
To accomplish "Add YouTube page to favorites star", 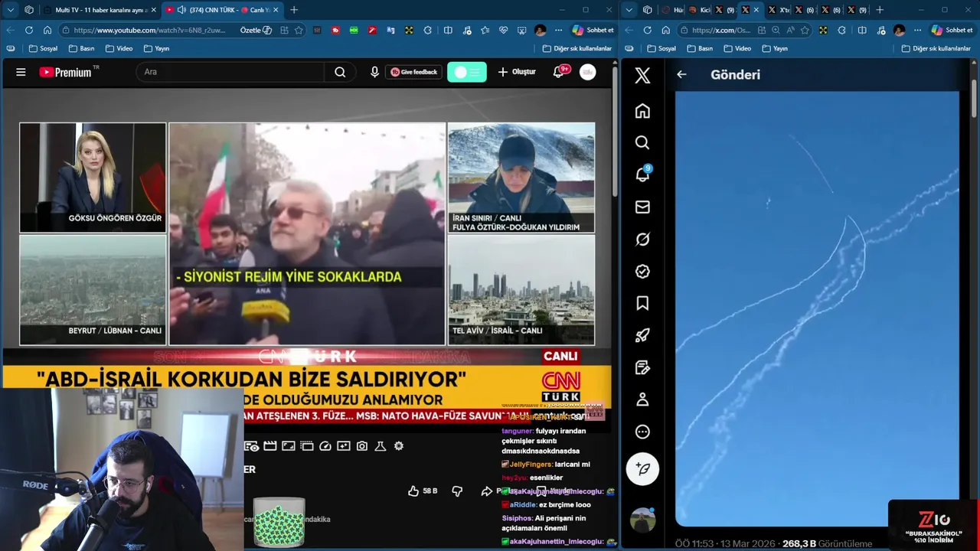I will (299, 30).
